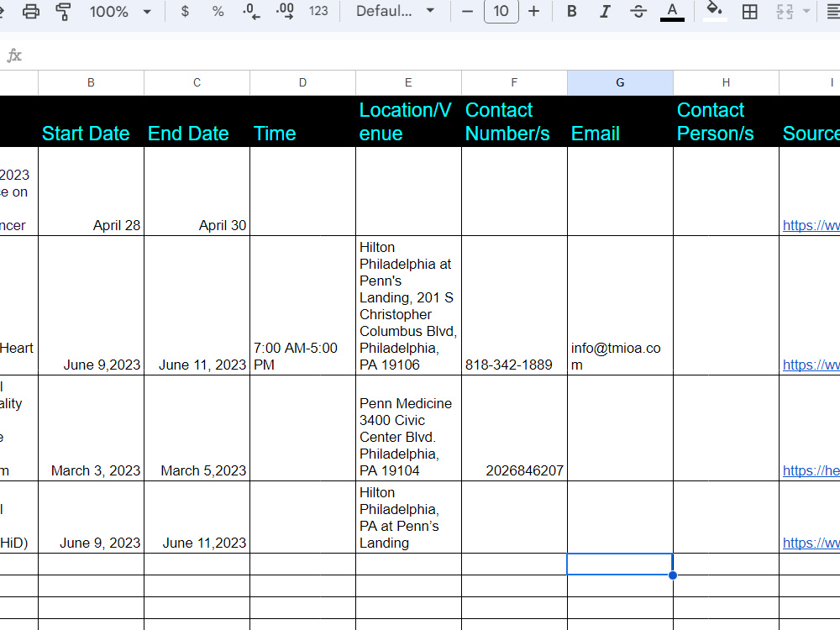The width and height of the screenshot is (840, 630).
Task: Select the info@tmioa.com cell
Action: 620,306
